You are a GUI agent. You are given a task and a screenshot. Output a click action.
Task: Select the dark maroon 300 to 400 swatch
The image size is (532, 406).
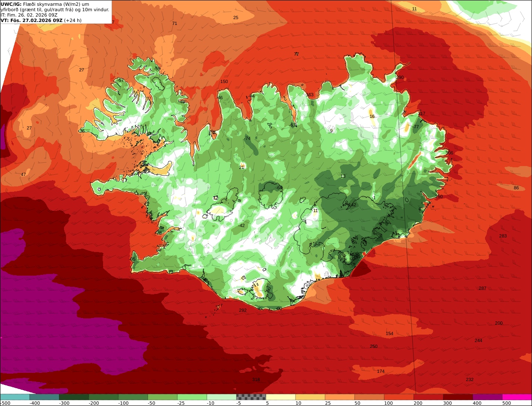(x=458, y=397)
